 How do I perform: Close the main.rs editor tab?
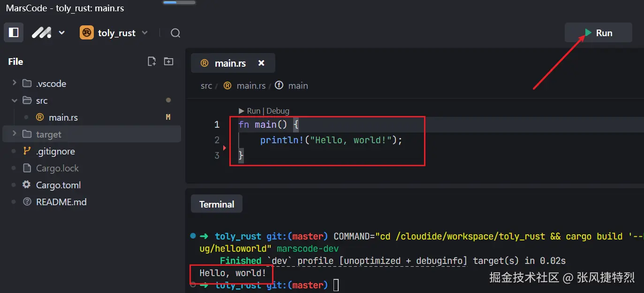pyautogui.click(x=261, y=63)
